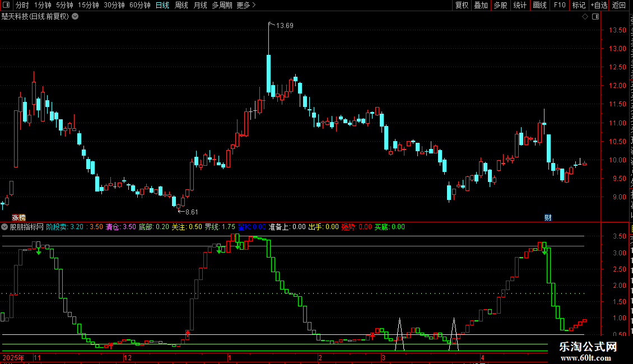
Task: Click the month 11 axis marker
Action: click(38, 357)
